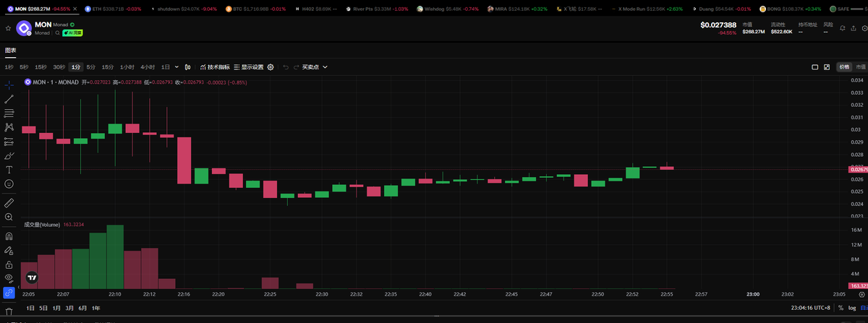Viewport: 868px width, 323px height.
Task: Hide all drawings with eye icon
Action: point(9,279)
